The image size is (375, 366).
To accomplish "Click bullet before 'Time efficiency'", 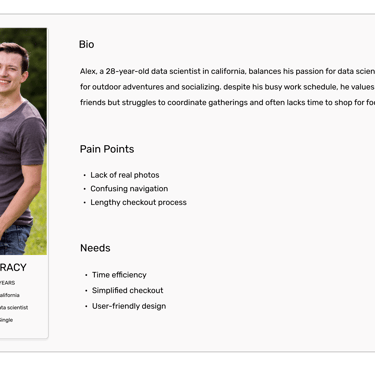I will tap(86, 275).
